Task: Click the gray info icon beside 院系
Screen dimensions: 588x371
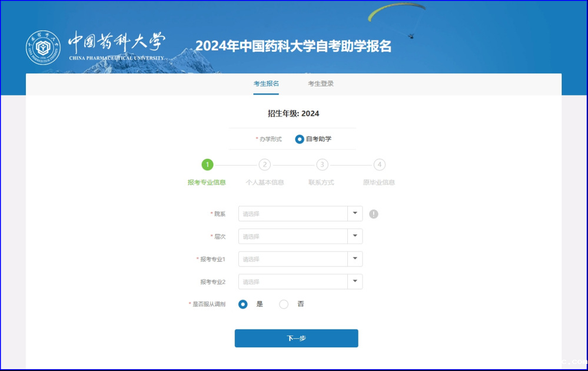Action: (x=374, y=214)
